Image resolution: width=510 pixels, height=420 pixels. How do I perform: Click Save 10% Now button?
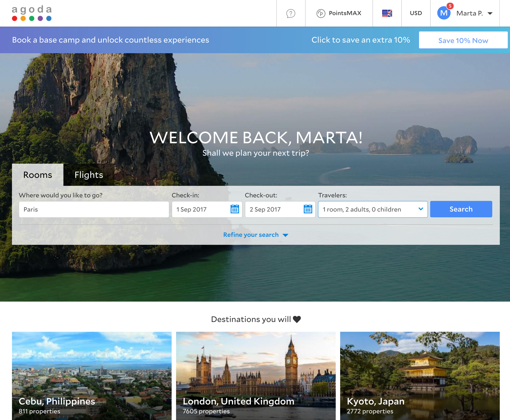coord(463,40)
